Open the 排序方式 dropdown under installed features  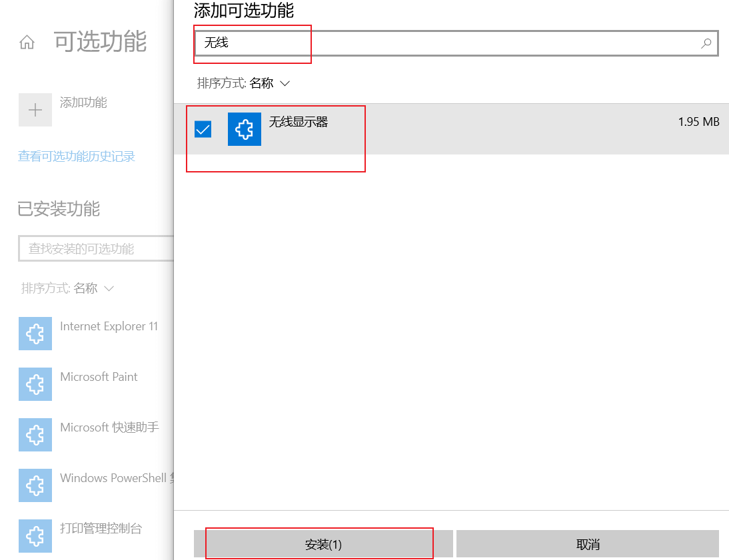[x=68, y=288]
